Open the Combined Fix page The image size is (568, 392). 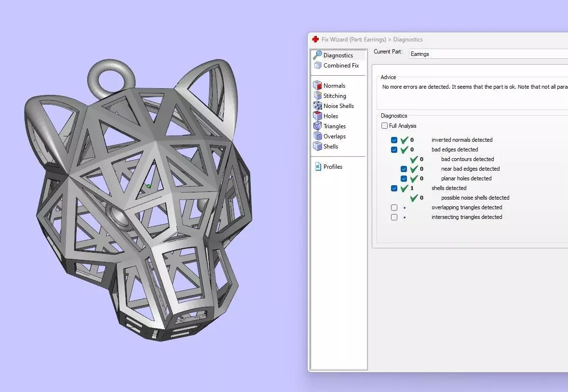[x=341, y=65]
